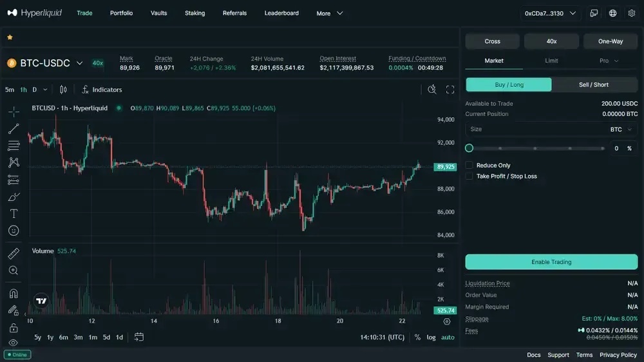Enable Take Profit / Stop Loss checkbox

point(469,176)
